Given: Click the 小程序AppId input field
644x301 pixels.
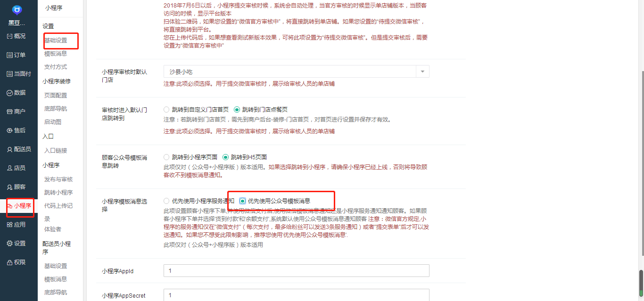Looking at the screenshot, I should coord(296,270).
